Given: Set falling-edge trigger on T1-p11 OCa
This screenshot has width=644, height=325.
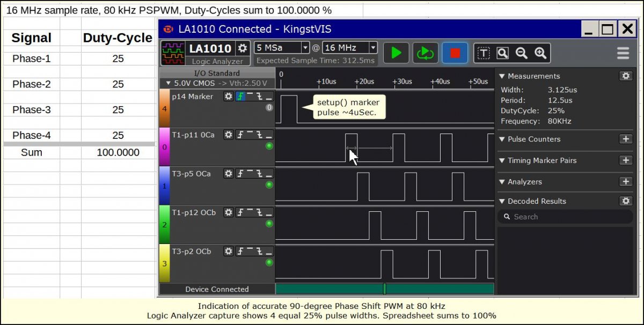Looking at the screenshot, I should (x=259, y=135).
